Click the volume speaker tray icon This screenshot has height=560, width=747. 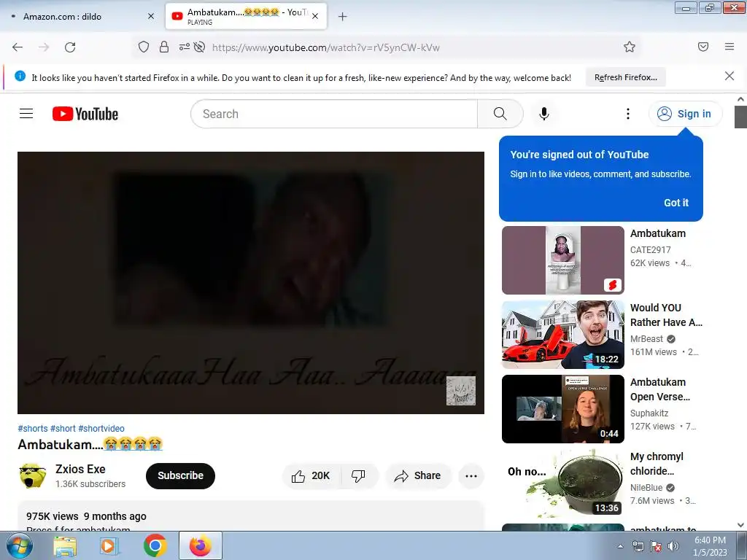pos(673,546)
